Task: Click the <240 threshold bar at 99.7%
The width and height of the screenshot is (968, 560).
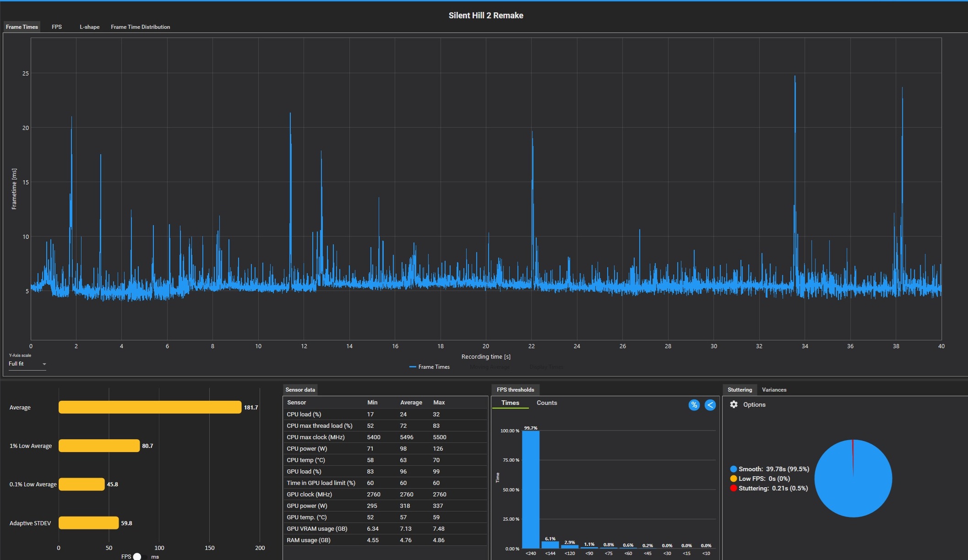Action: (x=531, y=490)
